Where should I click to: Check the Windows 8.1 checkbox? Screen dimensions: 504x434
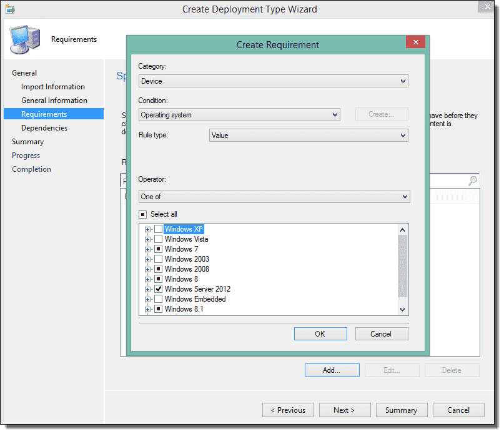(x=157, y=308)
